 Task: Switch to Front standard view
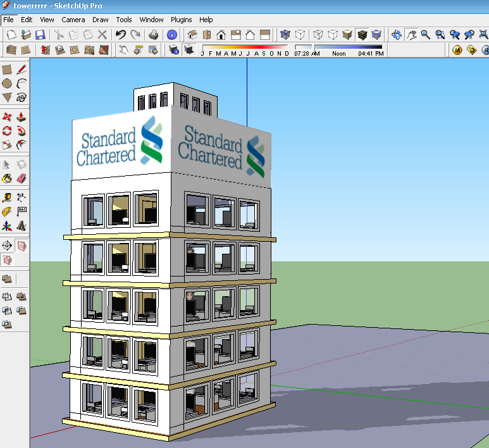pos(221,35)
